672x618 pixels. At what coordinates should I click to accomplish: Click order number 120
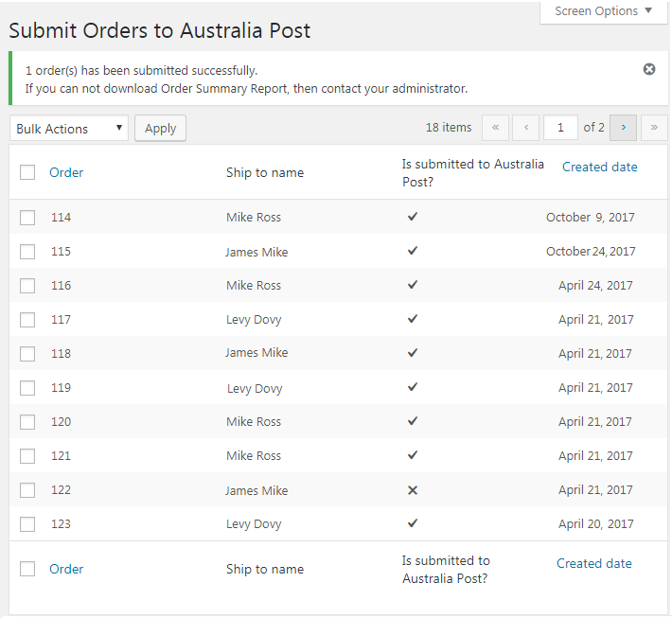pyautogui.click(x=61, y=422)
